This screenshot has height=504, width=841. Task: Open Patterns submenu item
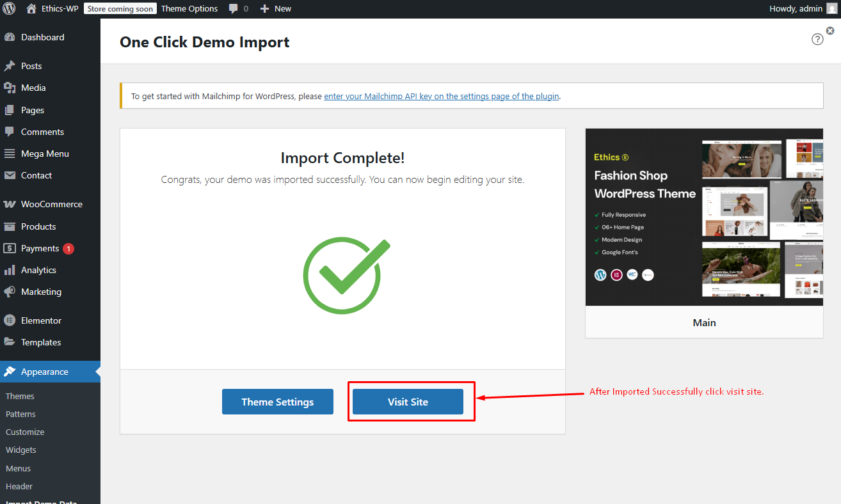coord(20,414)
